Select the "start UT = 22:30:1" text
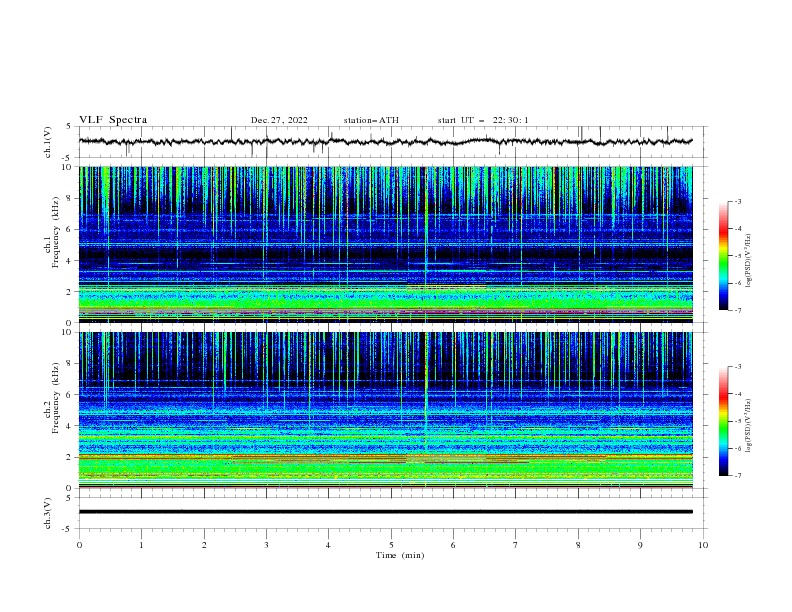This screenshot has height=612, width=792. point(483,120)
